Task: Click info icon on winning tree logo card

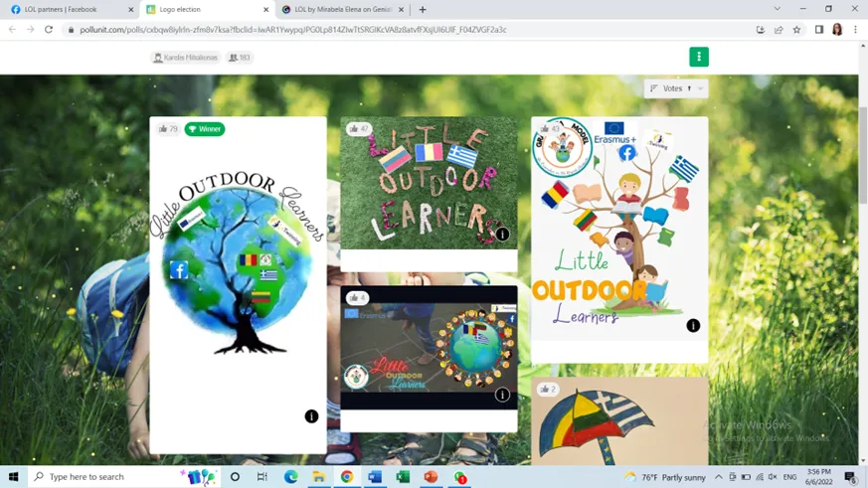Action: 311,416
